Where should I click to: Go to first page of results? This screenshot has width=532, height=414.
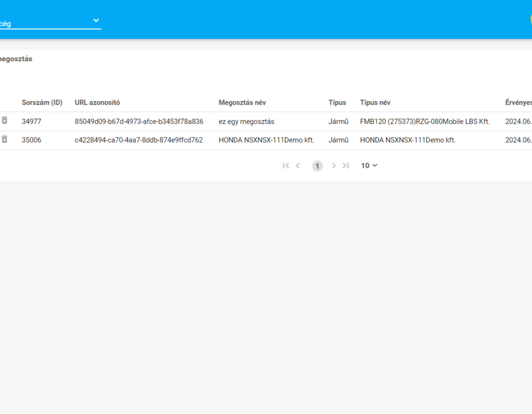coord(286,166)
